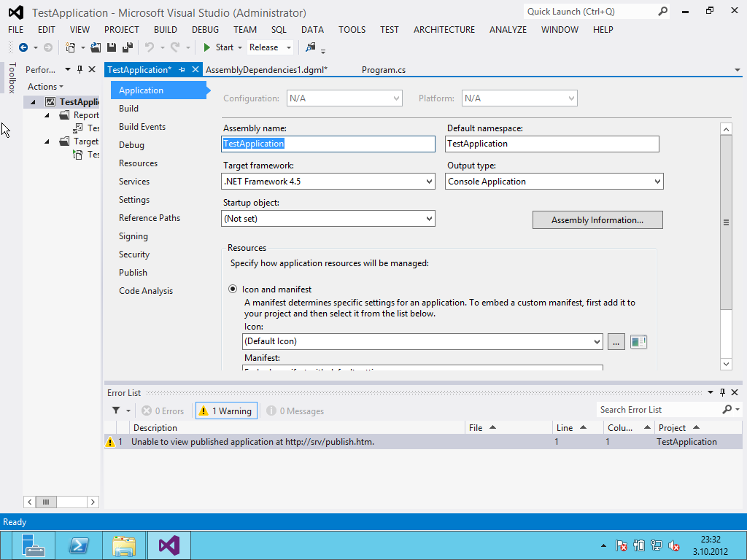This screenshot has height=560, width=747.
Task: Open the Output type dropdown
Action: click(x=657, y=182)
